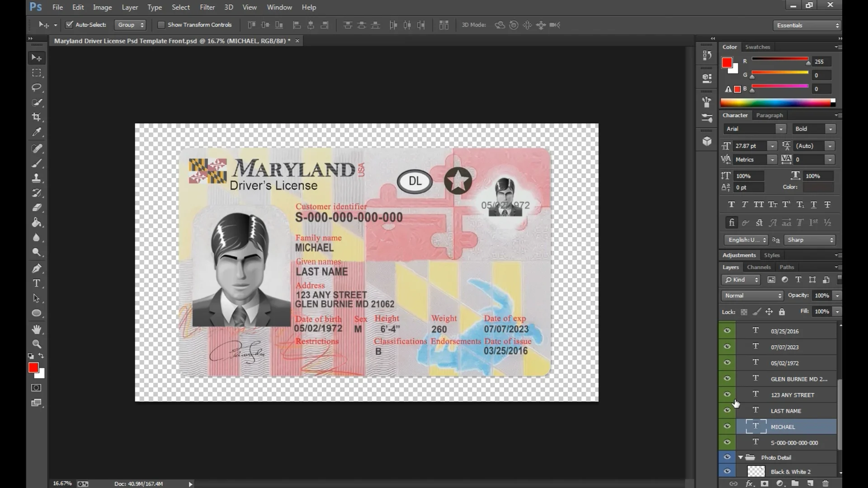Select the LAST NAME layer

[786, 410]
